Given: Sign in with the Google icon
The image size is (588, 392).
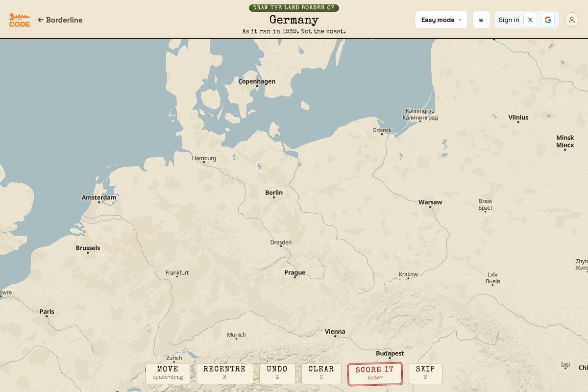Looking at the screenshot, I should (x=548, y=20).
